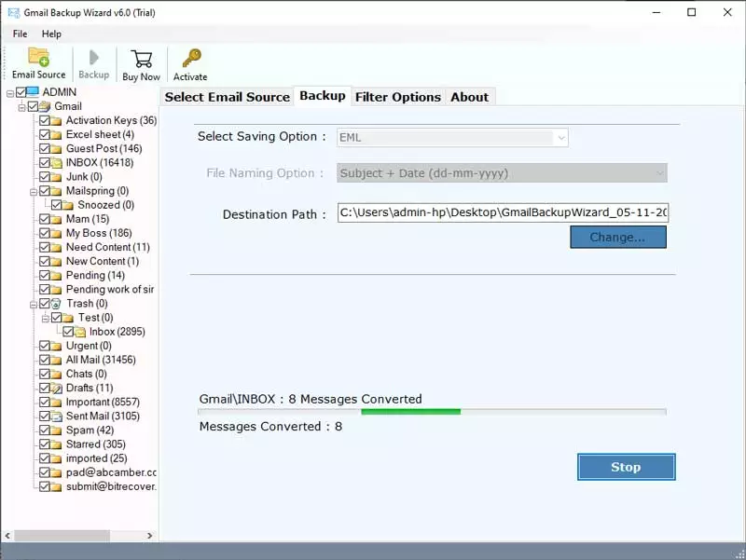The image size is (746, 560).
Task: Click the Backup play toolbar icon
Action: [x=94, y=58]
